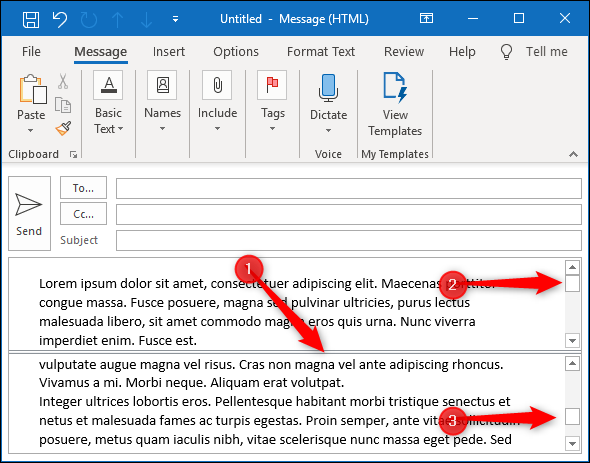The height and width of the screenshot is (463, 590).
Task: Click the Tell me search box
Action: point(534,52)
